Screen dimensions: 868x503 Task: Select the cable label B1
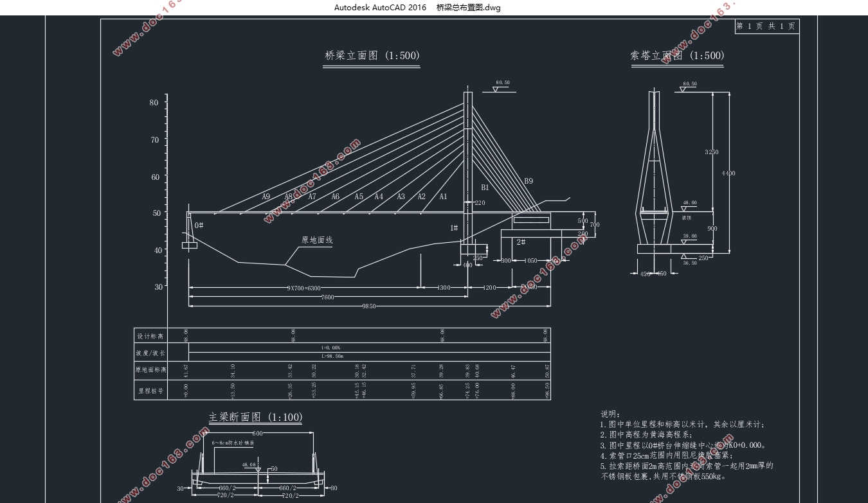click(485, 188)
